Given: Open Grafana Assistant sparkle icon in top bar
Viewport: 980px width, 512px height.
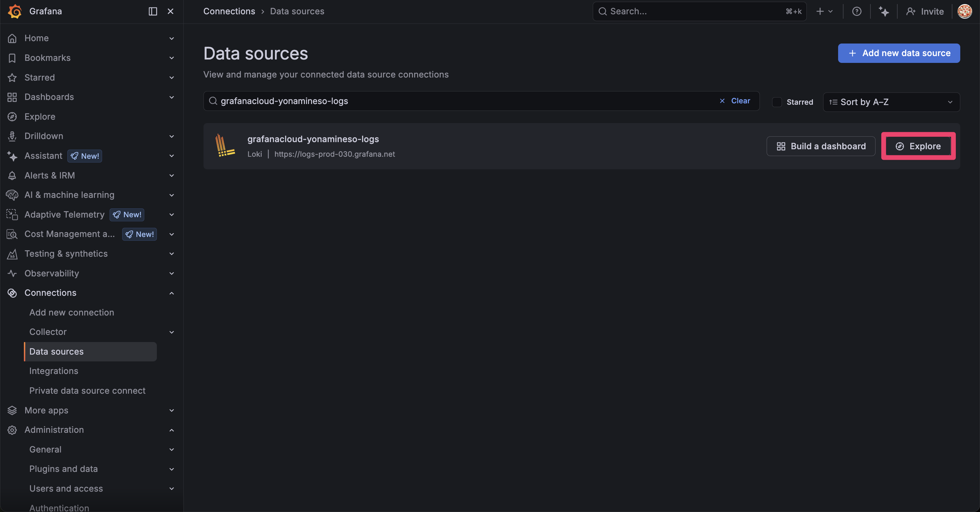Looking at the screenshot, I should pyautogui.click(x=883, y=12).
